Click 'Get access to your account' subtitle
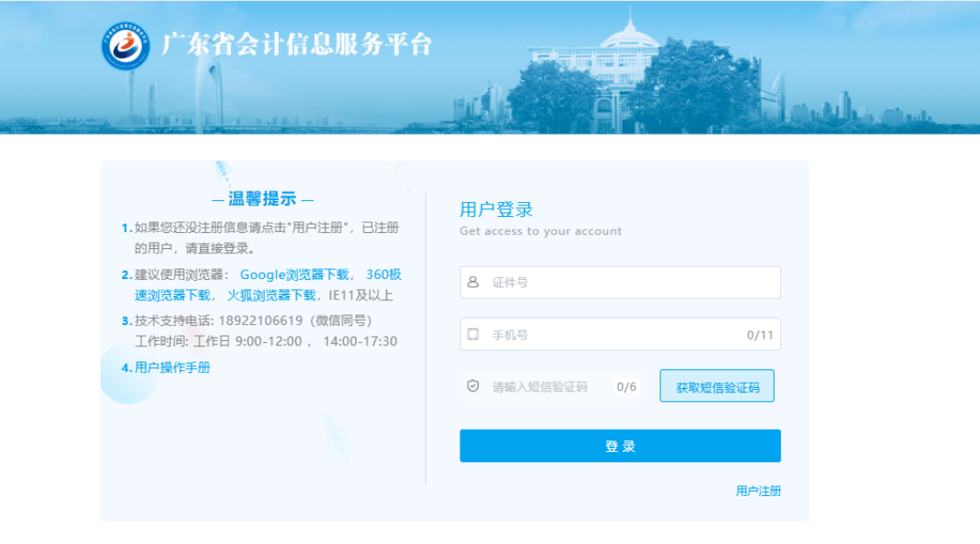 (541, 230)
